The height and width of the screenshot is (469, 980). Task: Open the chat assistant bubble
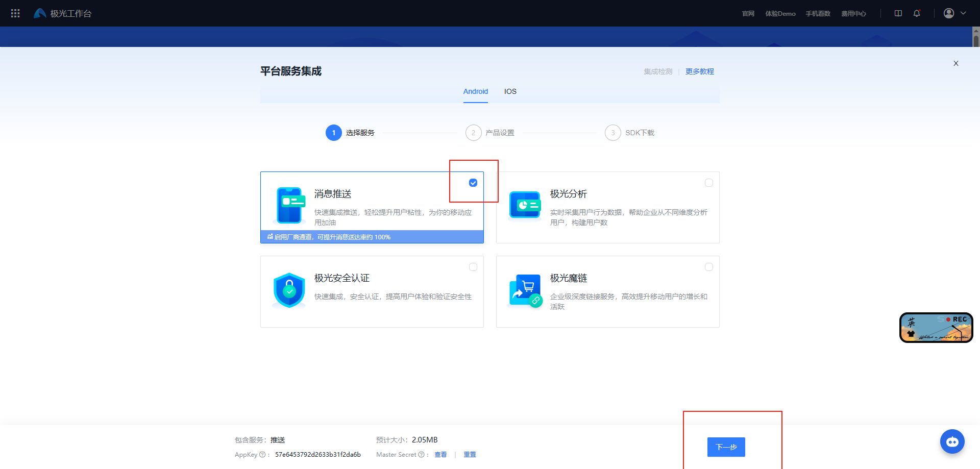952,442
